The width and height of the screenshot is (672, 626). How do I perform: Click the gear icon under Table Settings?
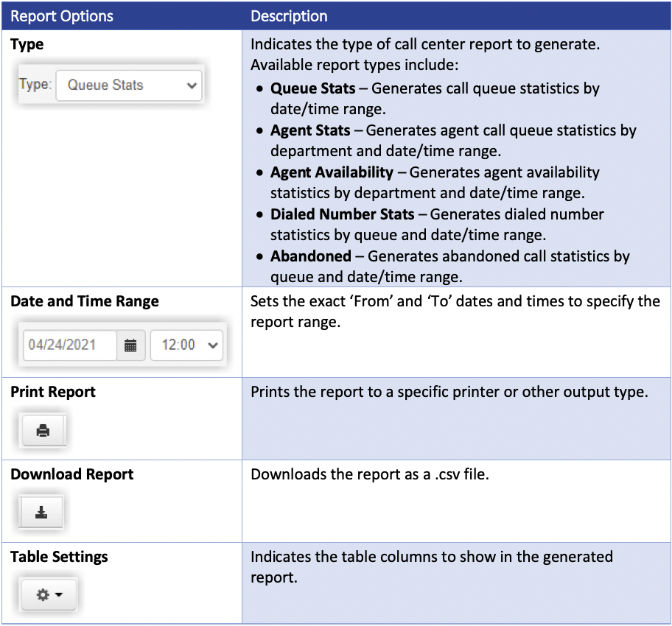click(42, 595)
